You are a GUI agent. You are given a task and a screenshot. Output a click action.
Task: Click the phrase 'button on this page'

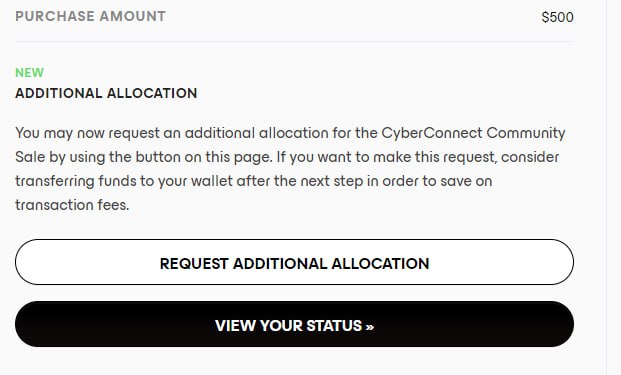coord(204,157)
